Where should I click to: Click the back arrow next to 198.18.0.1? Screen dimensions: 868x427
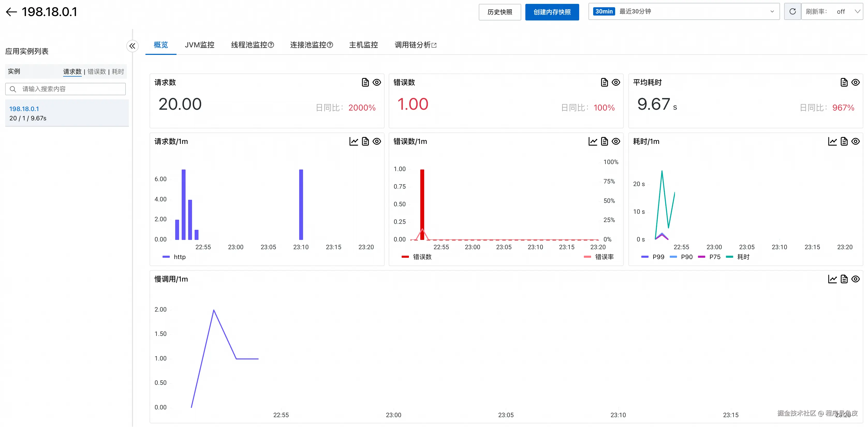(x=11, y=12)
